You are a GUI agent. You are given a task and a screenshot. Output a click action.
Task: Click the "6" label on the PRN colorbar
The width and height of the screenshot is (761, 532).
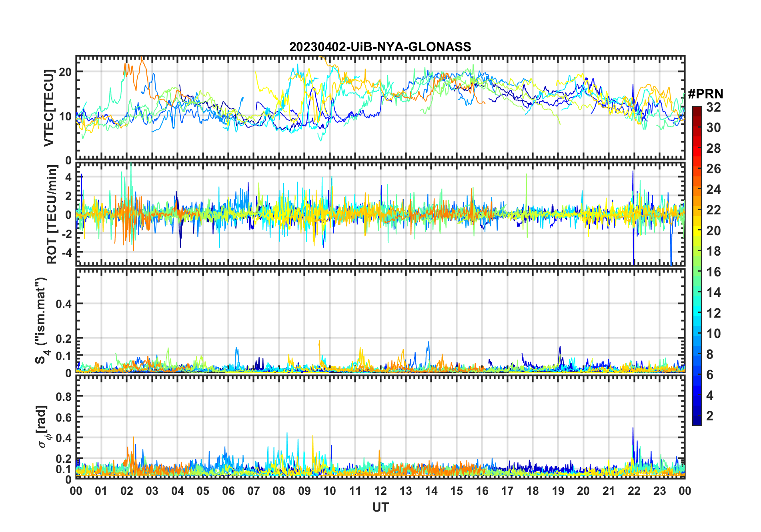(x=710, y=375)
